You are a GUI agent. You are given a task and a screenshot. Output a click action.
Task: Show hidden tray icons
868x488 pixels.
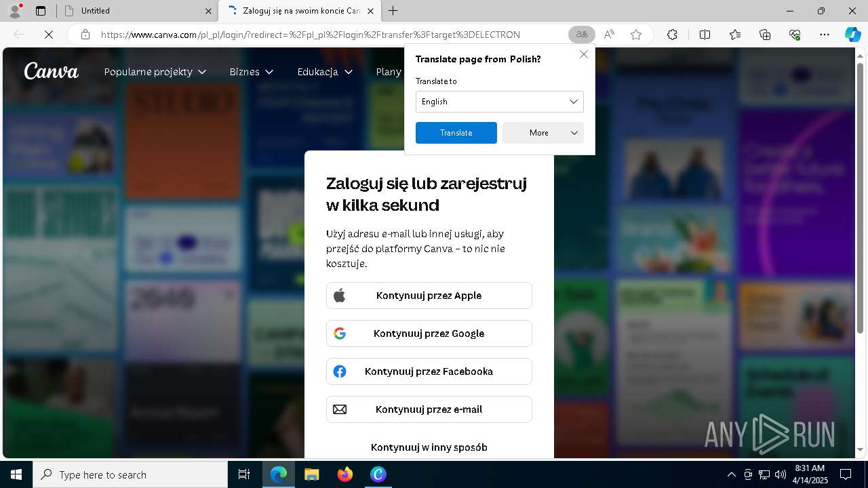click(731, 474)
